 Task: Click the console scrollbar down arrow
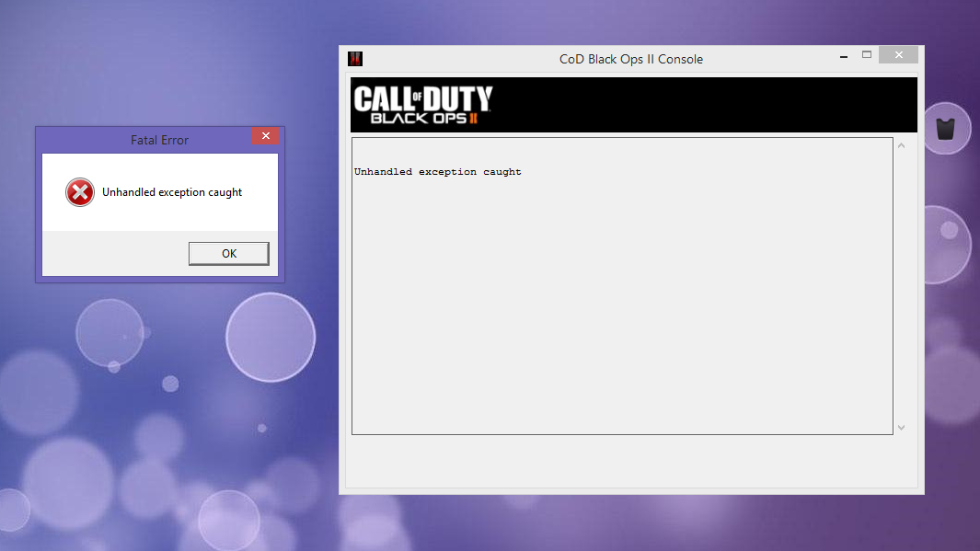click(901, 428)
